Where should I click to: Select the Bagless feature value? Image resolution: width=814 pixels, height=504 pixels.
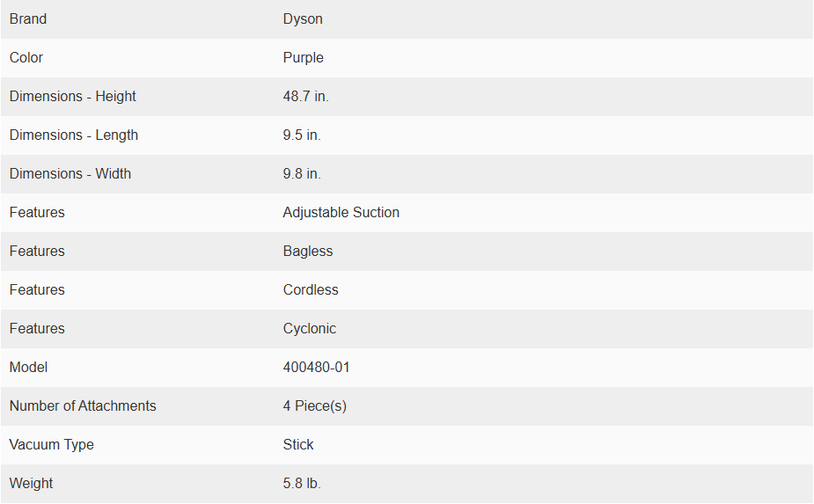(x=308, y=252)
